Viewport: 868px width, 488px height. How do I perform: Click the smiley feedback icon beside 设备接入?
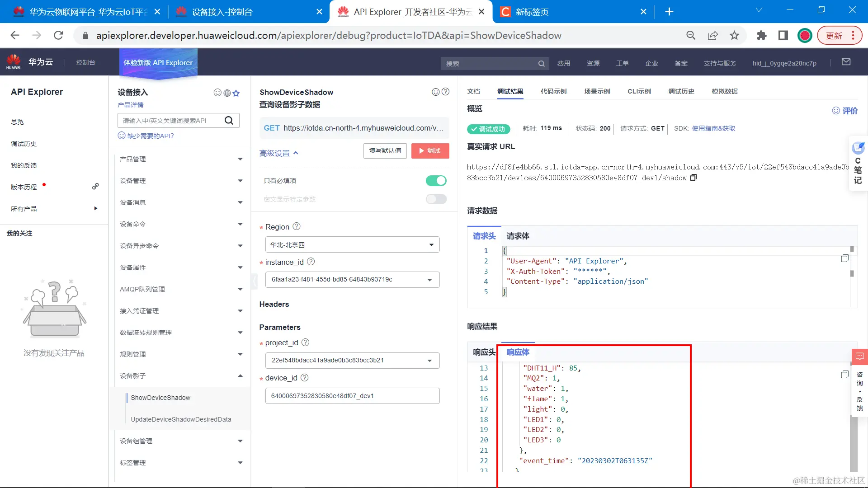217,93
